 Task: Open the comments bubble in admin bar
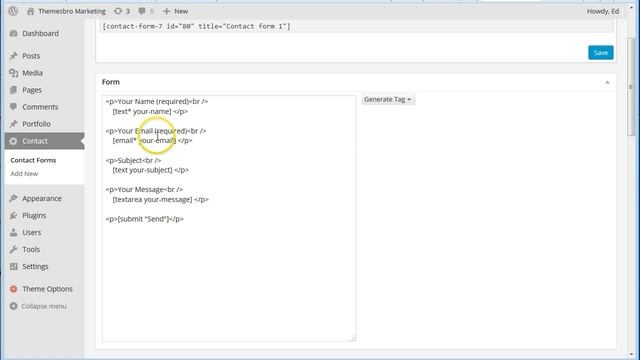(142, 11)
